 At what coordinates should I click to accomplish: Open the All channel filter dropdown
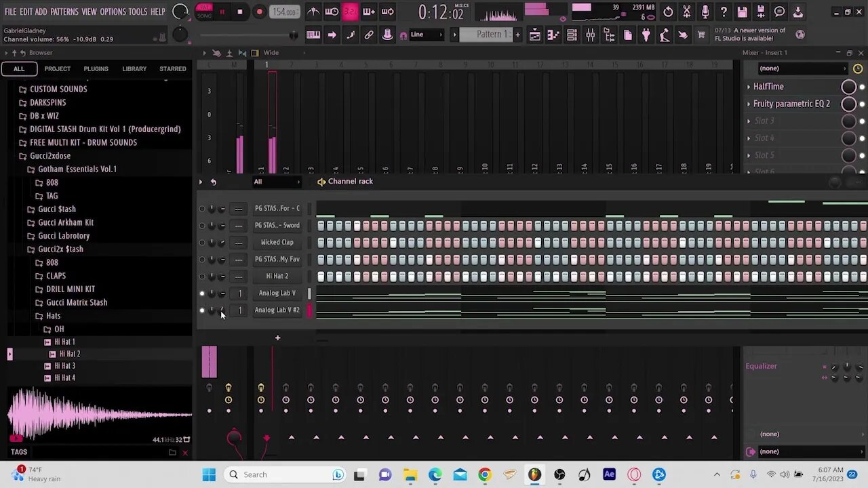[x=277, y=182]
